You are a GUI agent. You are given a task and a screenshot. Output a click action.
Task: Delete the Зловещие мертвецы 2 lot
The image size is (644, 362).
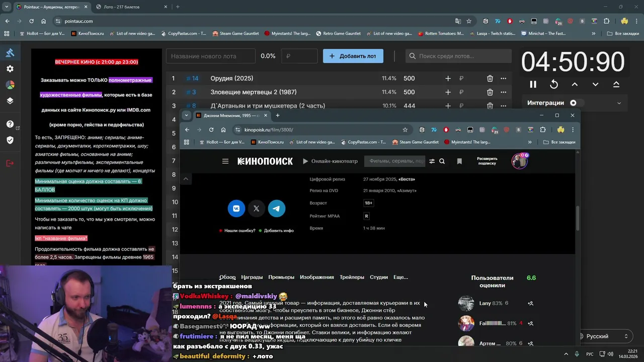coord(490,92)
